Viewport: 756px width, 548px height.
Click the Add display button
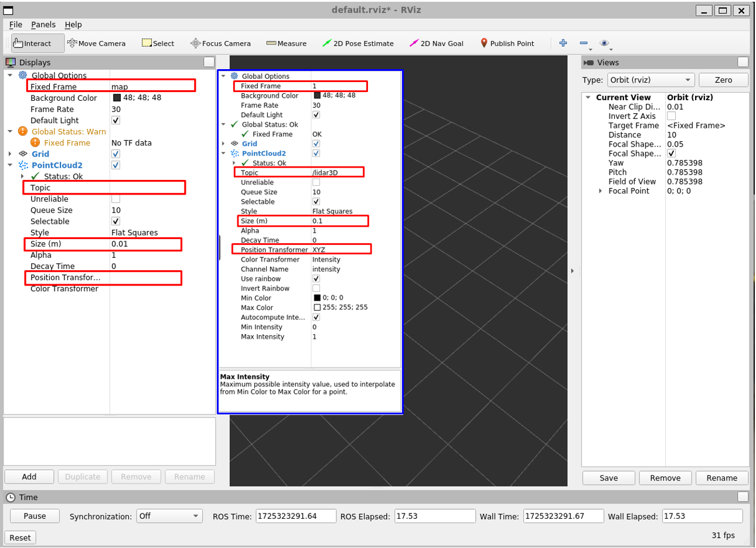click(x=29, y=476)
